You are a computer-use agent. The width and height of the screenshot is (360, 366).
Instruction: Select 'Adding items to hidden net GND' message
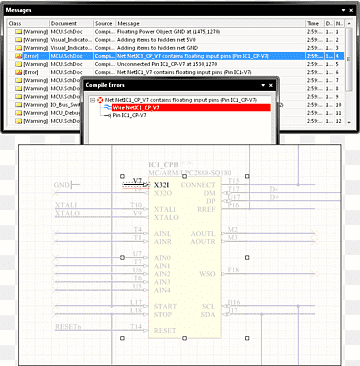(157, 48)
